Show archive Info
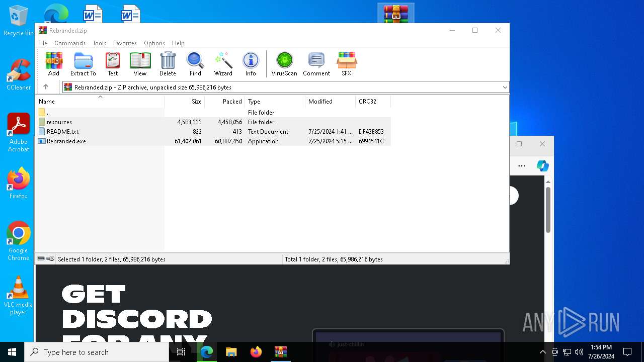The height and width of the screenshot is (362, 644). pos(251,64)
